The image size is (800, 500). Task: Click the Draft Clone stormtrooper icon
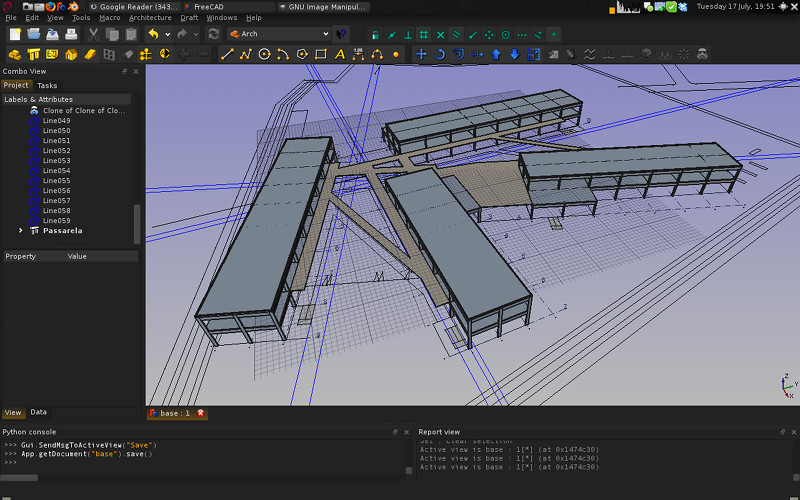(703, 54)
